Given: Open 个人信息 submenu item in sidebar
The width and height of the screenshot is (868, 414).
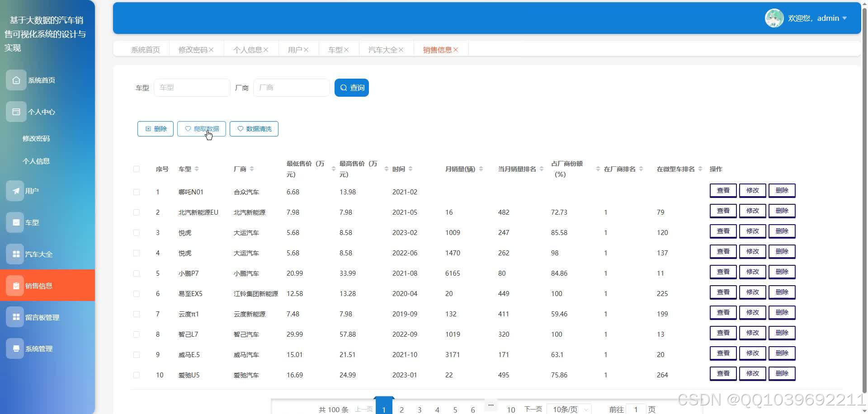Looking at the screenshot, I should tap(36, 161).
